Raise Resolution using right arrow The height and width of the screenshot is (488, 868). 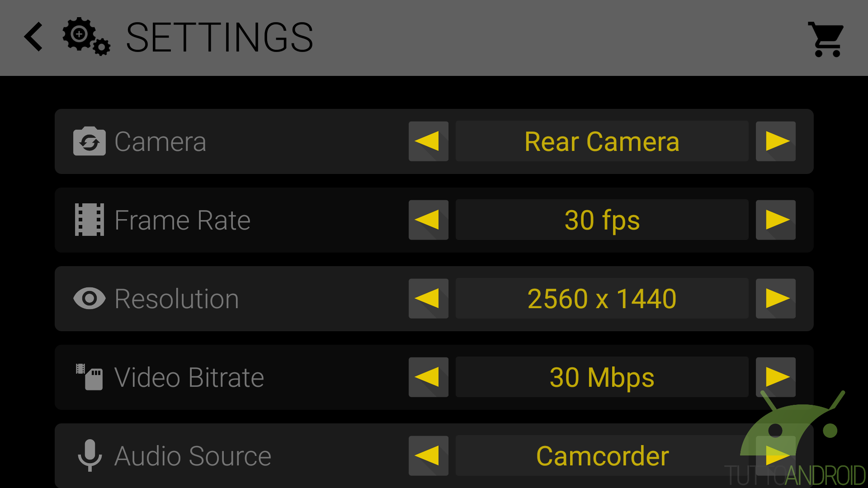click(x=776, y=298)
